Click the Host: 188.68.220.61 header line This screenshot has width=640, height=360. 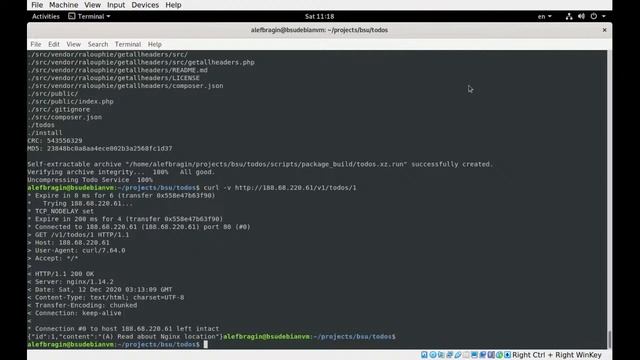click(x=69, y=242)
